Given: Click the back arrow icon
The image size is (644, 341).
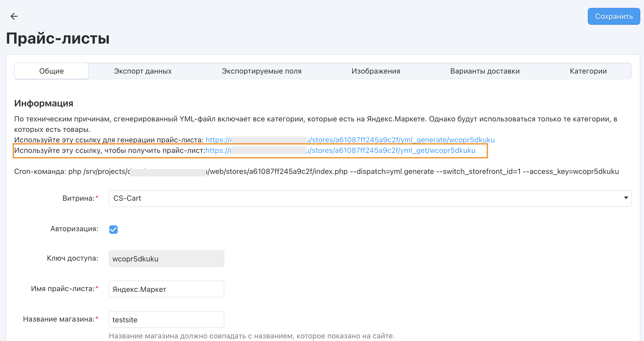Looking at the screenshot, I should tap(14, 16).
